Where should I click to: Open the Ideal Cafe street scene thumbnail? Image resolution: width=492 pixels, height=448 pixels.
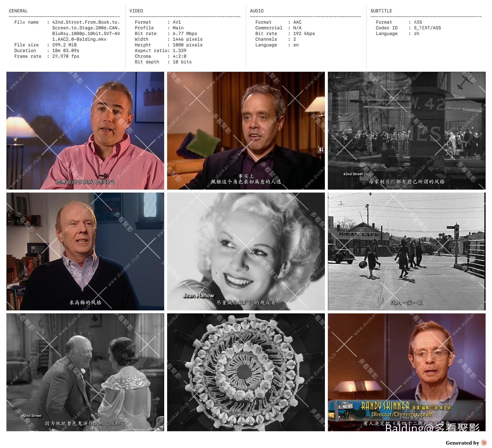point(407,251)
